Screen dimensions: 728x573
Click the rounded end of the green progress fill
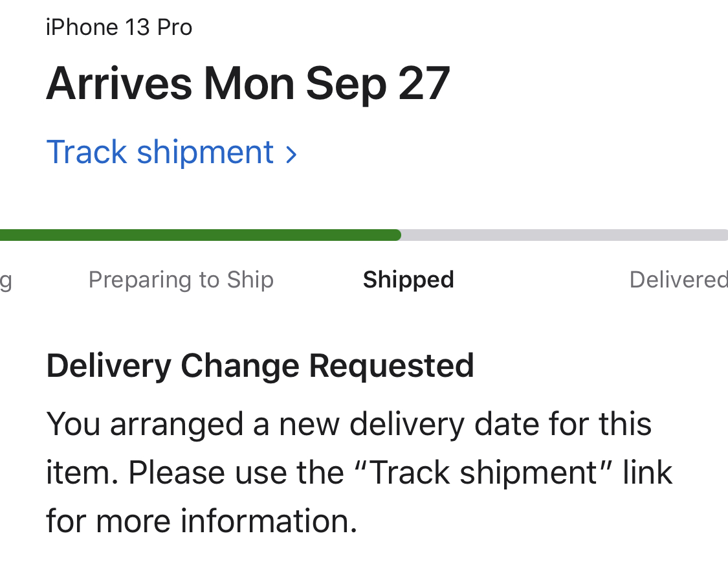(396, 235)
